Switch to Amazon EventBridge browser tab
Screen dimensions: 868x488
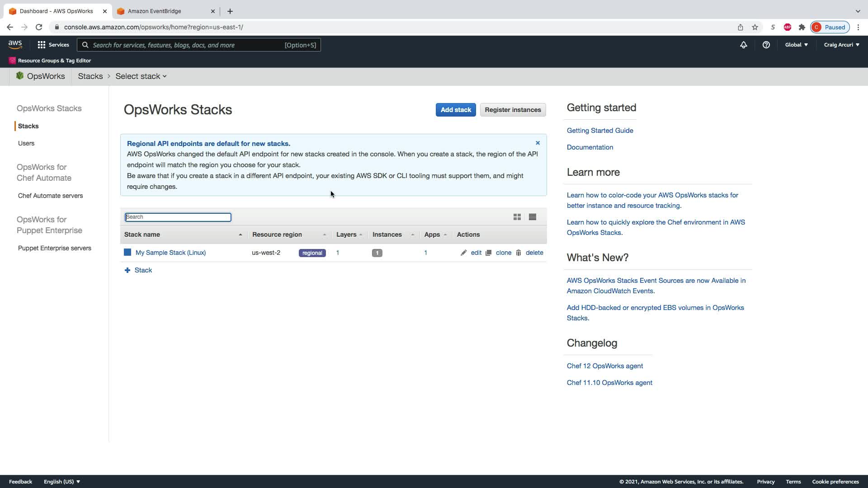click(154, 11)
